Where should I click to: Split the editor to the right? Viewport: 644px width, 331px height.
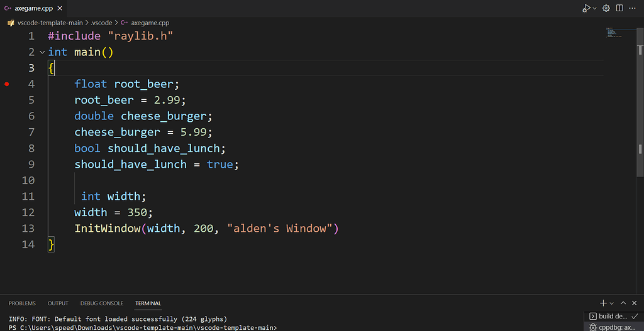(x=619, y=8)
